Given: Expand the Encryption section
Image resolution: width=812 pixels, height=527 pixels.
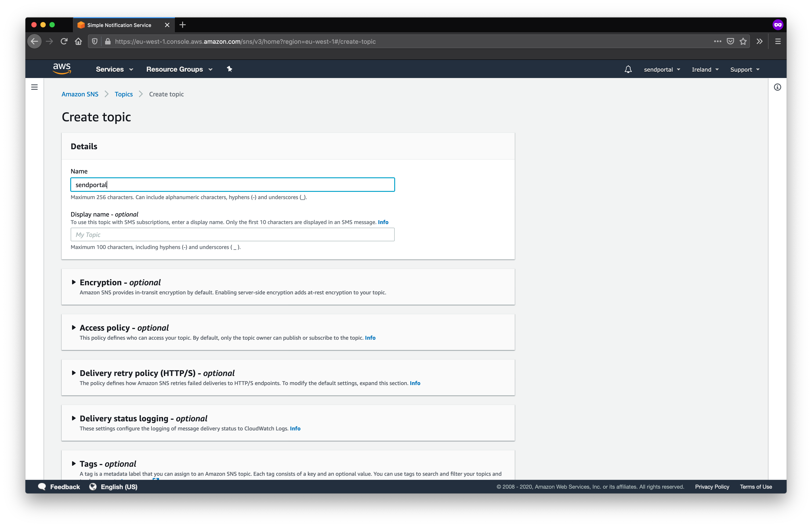Looking at the screenshot, I should (74, 282).
